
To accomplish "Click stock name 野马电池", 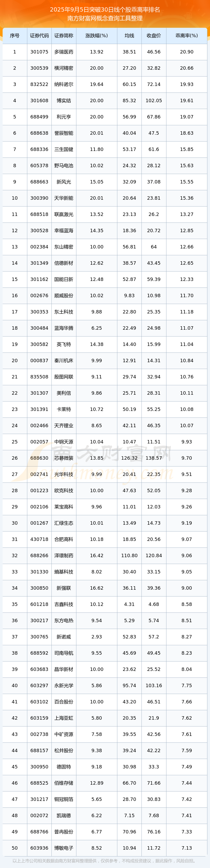I will point(64,165).
